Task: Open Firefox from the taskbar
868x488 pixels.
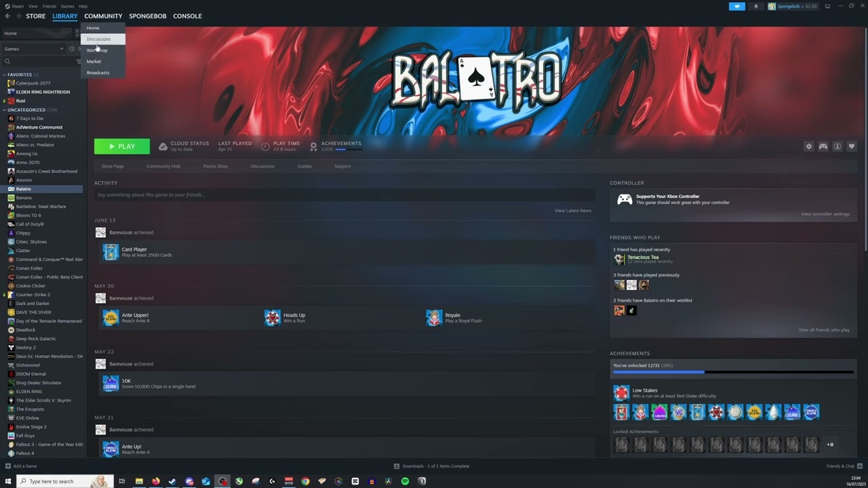Action: click(155, 481)
